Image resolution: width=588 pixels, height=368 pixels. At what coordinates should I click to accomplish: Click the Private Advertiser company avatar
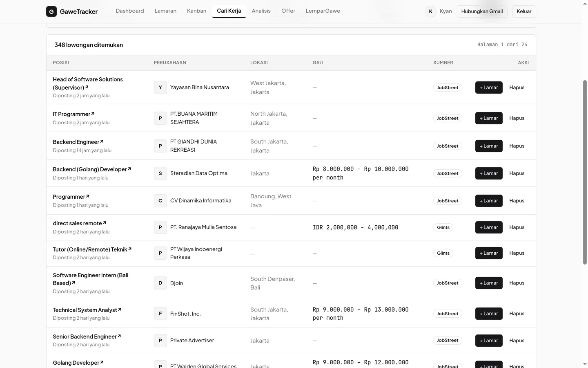[160, 341]
